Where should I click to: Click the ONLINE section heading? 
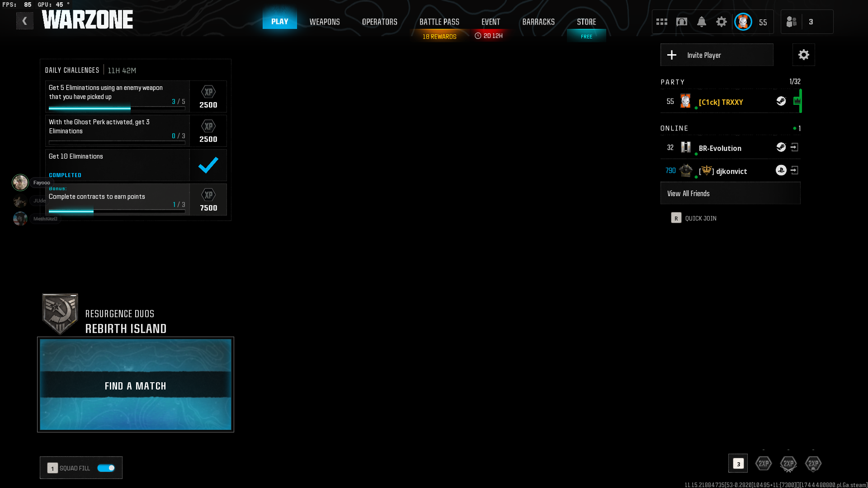tap(675, 128)
